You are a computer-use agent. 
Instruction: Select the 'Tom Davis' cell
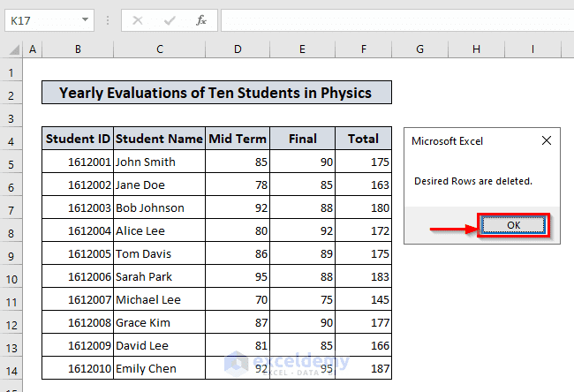(160, 253)
